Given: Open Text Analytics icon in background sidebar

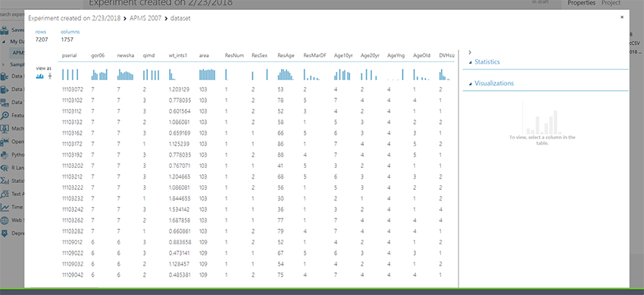Looking at the screenshot, I should (5, 194).
